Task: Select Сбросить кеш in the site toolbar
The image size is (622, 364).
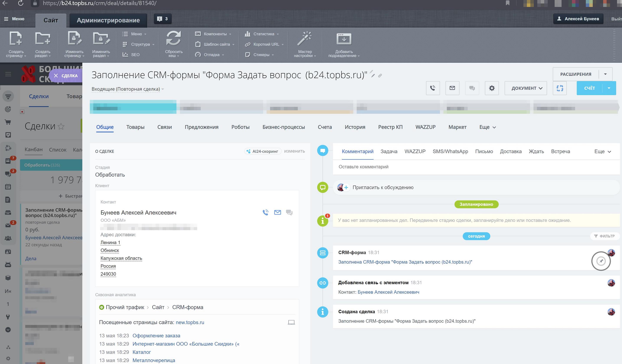Action: tap(174, 44)
